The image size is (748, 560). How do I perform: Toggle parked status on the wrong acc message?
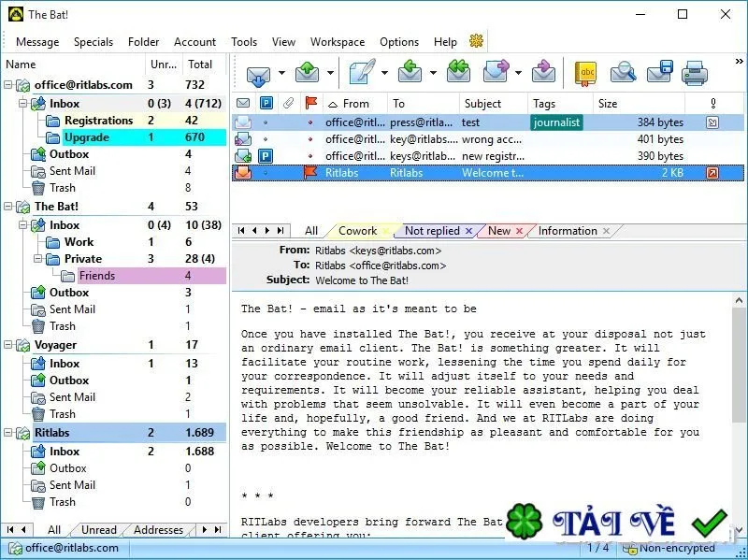click(266, 139)
